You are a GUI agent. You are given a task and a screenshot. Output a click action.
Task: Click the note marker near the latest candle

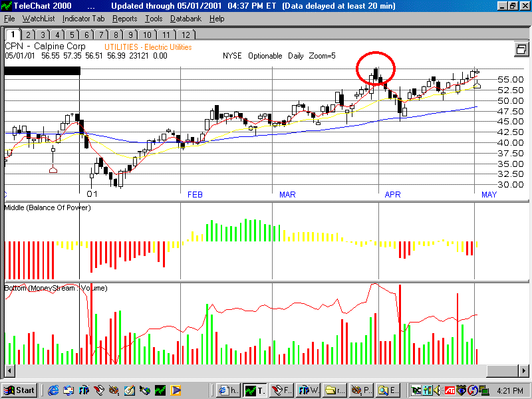tap(477, 85)
